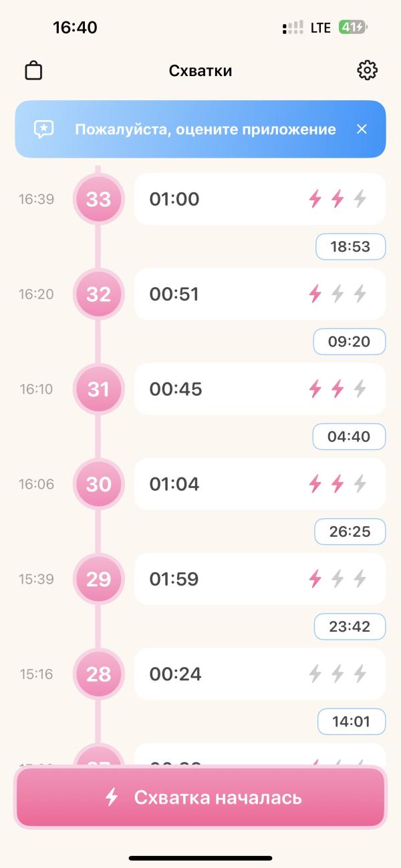
Task: Tap first lightning bolt of contraction 31
Action: (x=315, y=389)
